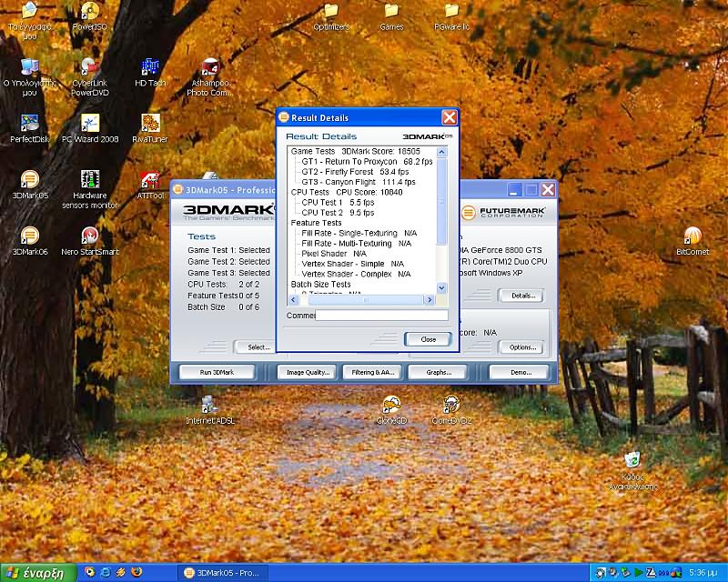Open Ashampoo Photo Commander icon
728x582 pixels.
210,77
